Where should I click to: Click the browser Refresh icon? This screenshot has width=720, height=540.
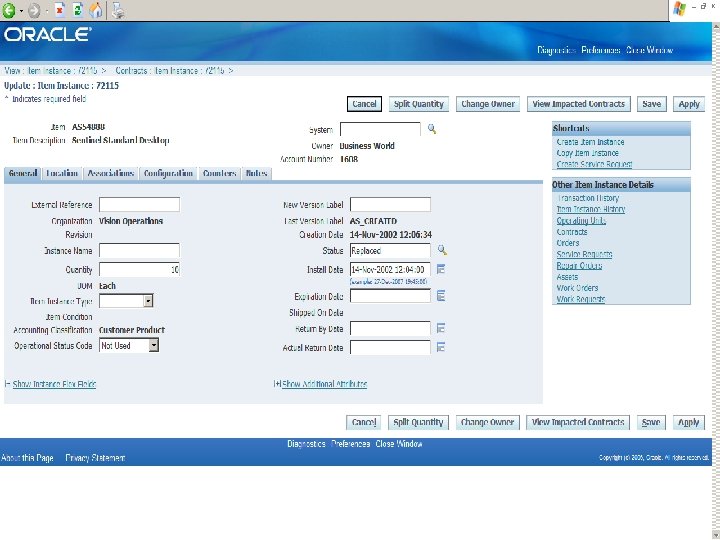(78, 10)
